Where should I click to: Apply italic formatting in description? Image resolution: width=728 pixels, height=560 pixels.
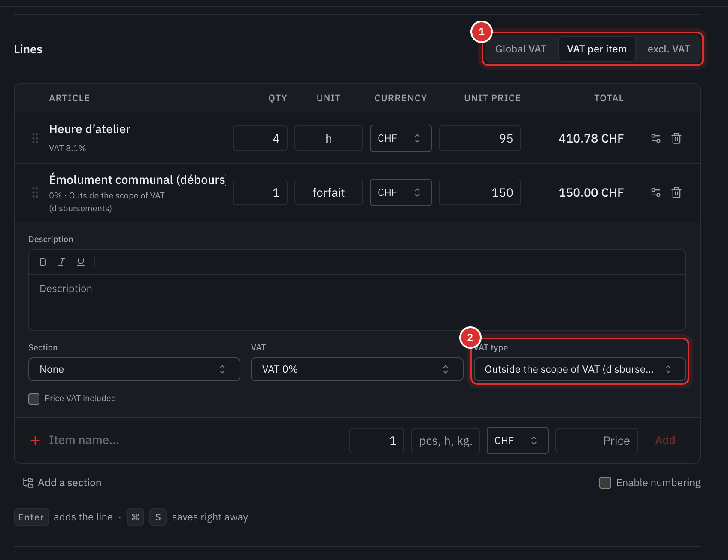[x=62, y=262]
